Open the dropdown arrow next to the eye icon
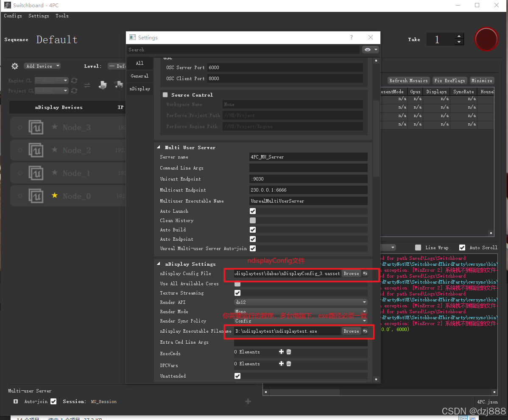 376,50
